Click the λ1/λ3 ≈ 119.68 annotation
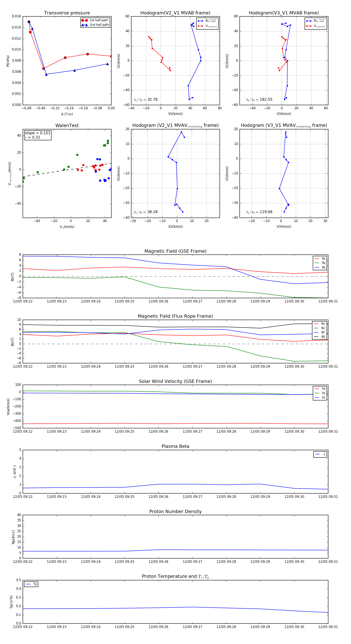The height and width of the screenshot is (644, 351). [259, 212]
